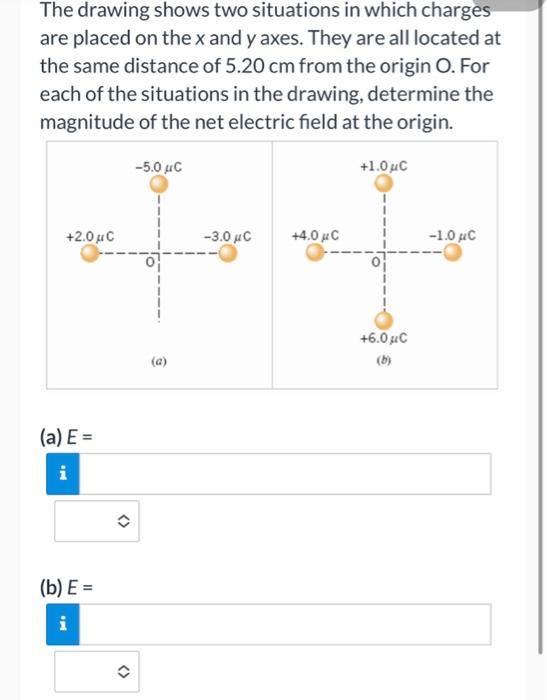Click the origin O in diagram (a)

[150, 262]
